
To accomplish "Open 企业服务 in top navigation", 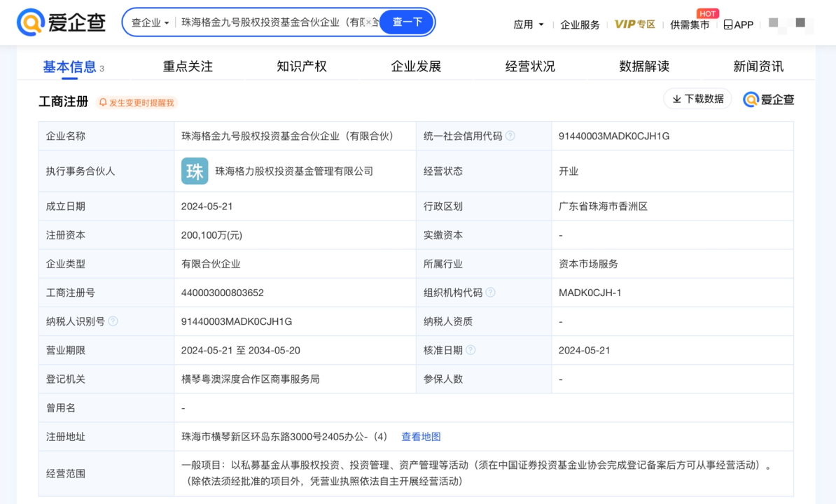I will click(x=580, y=24).
